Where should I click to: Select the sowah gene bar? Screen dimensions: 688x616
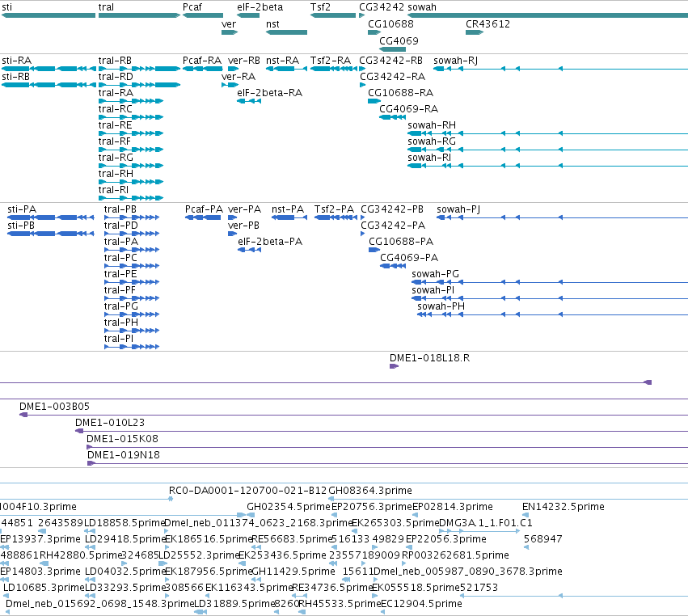click(x=547, y=15)
